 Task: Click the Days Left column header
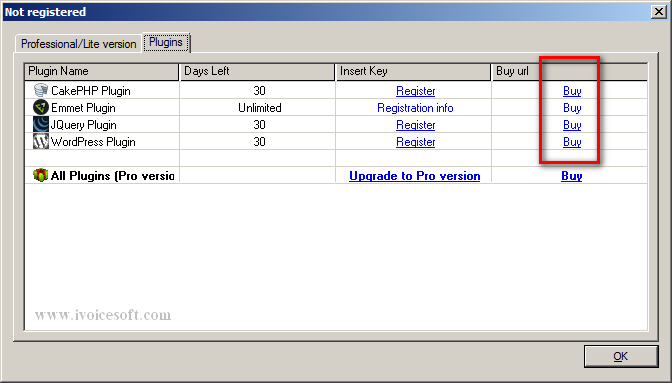tap(257, 72)
